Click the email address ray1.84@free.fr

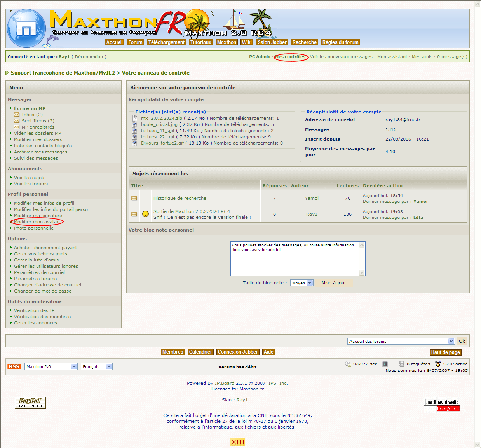(403, 120)
